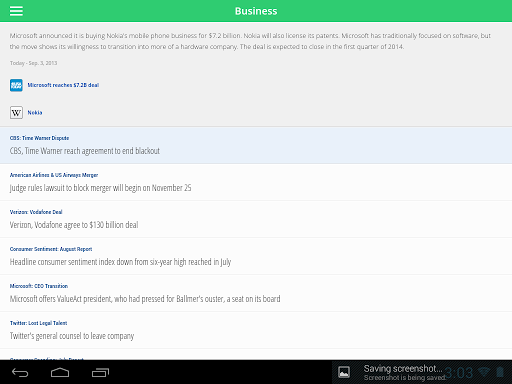Open the hamburger navigation menu
The height and width of the screenshot is (384, 512).
tap(16, 11)
